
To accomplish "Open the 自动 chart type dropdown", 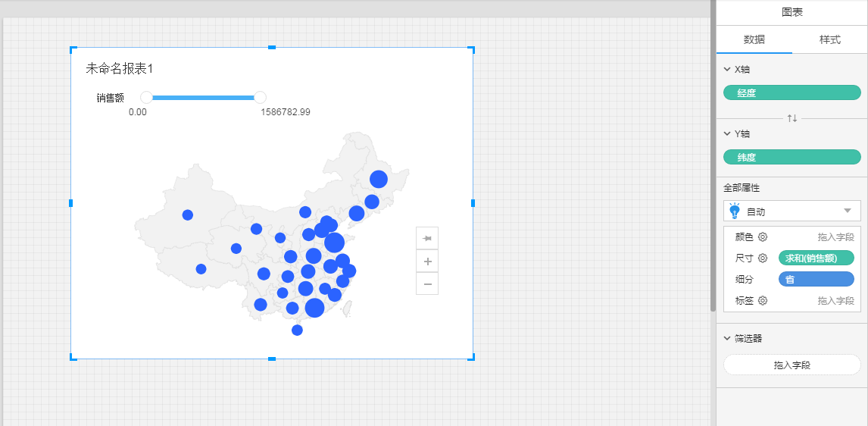I will 792,211.
